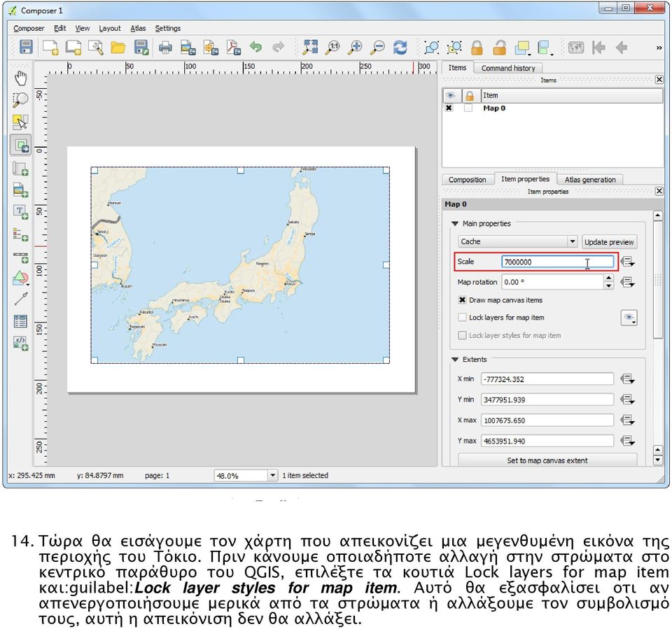Image resolution: width=672 pixels, height=629 pixels.
Task: Export composition as SVG
Action: (211, 47)
